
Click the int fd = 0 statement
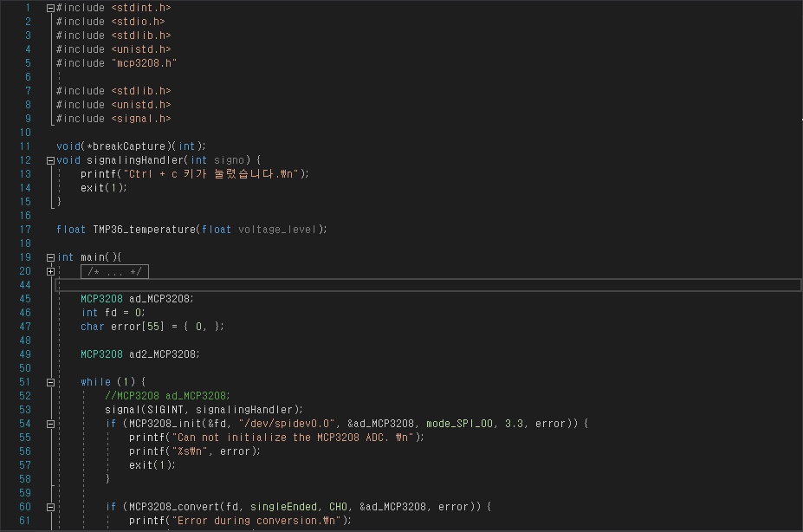click(x=113, y=313)
